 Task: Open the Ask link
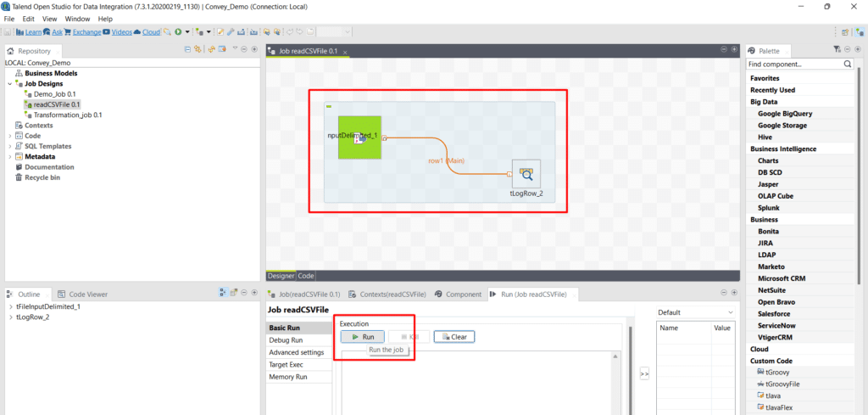tap(57, 32)
